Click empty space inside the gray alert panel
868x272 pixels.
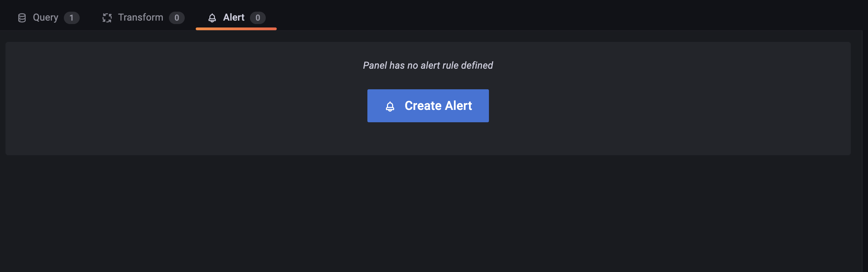point(172,103)
